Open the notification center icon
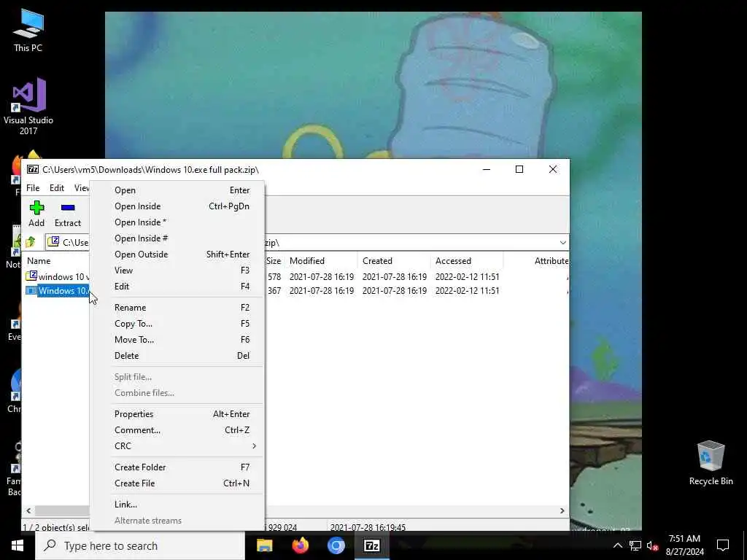Image resolution: width=747 pixels, height=560 pixels. (x=723, y=545)
